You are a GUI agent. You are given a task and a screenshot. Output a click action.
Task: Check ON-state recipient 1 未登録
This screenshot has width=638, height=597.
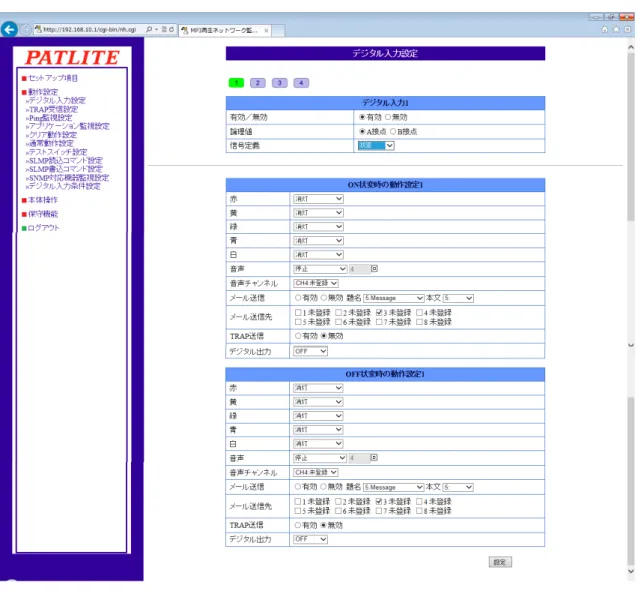(x=298, y=313)
